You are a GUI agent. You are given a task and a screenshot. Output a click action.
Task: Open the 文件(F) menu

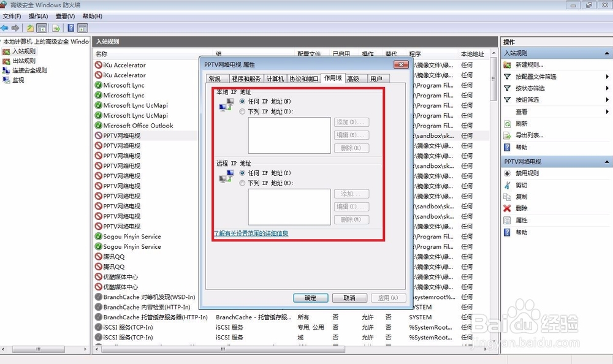pyautogui.click(x=12, y=16)
